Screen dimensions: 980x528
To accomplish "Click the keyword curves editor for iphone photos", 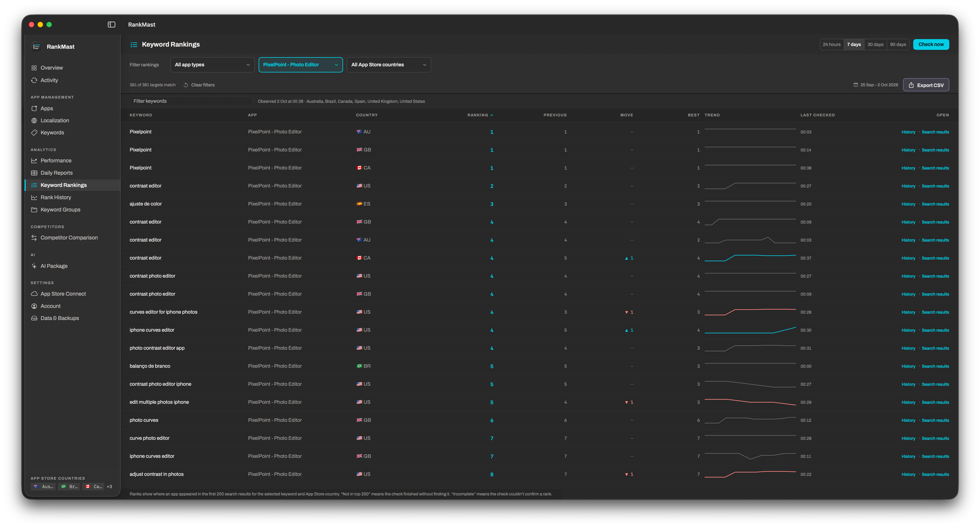I will click(163, 312).
